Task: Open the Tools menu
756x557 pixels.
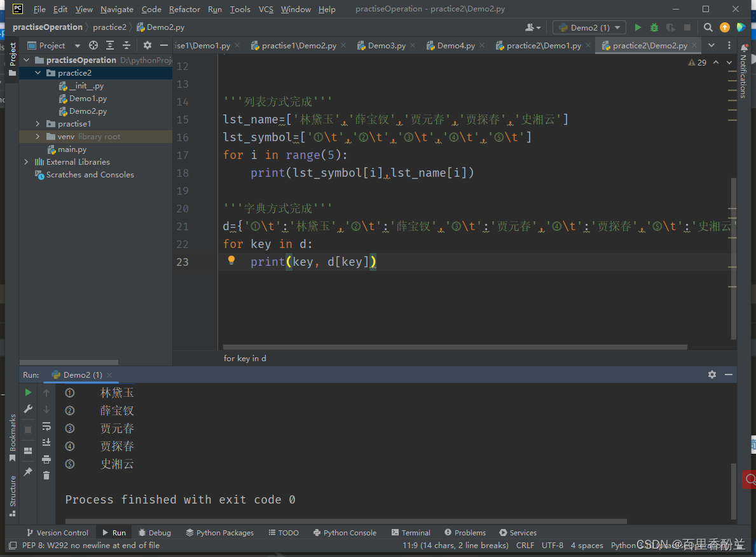Action: (x=240, y=9)
